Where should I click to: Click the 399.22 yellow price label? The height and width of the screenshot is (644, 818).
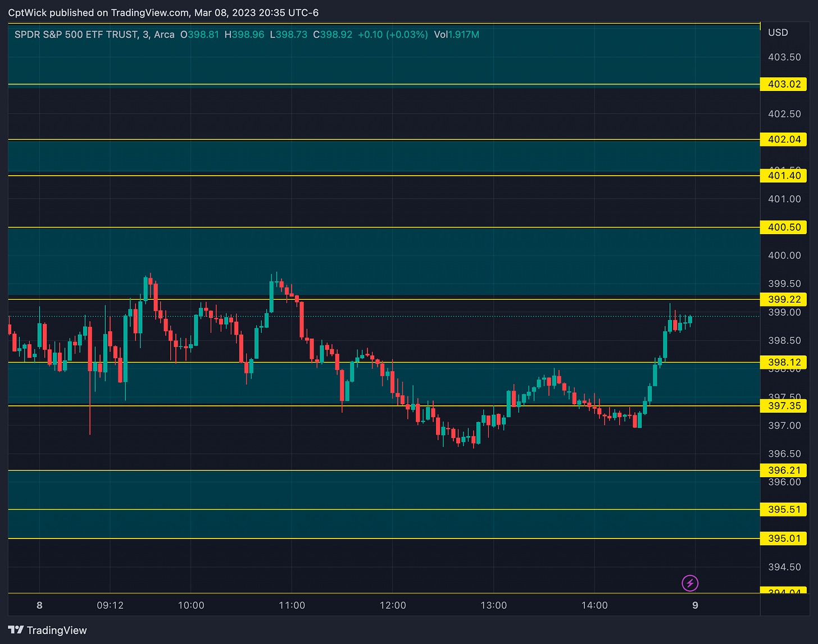pyautogui.click(x=784, y=299)
